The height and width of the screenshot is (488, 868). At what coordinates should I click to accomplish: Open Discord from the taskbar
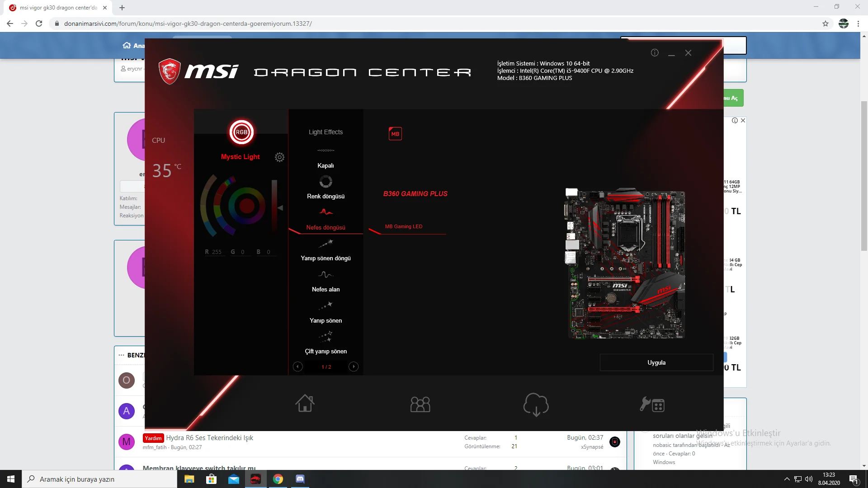click(300, 479)
